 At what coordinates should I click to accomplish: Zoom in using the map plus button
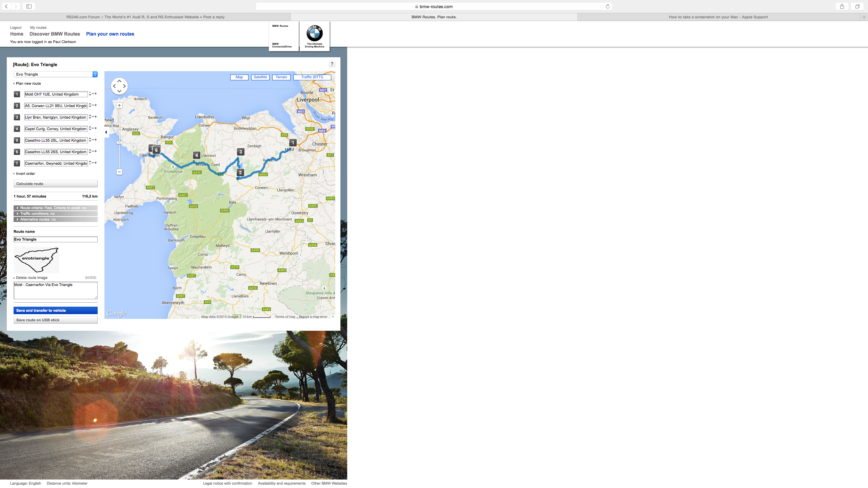pyautogui.click(x=119, y=105)
